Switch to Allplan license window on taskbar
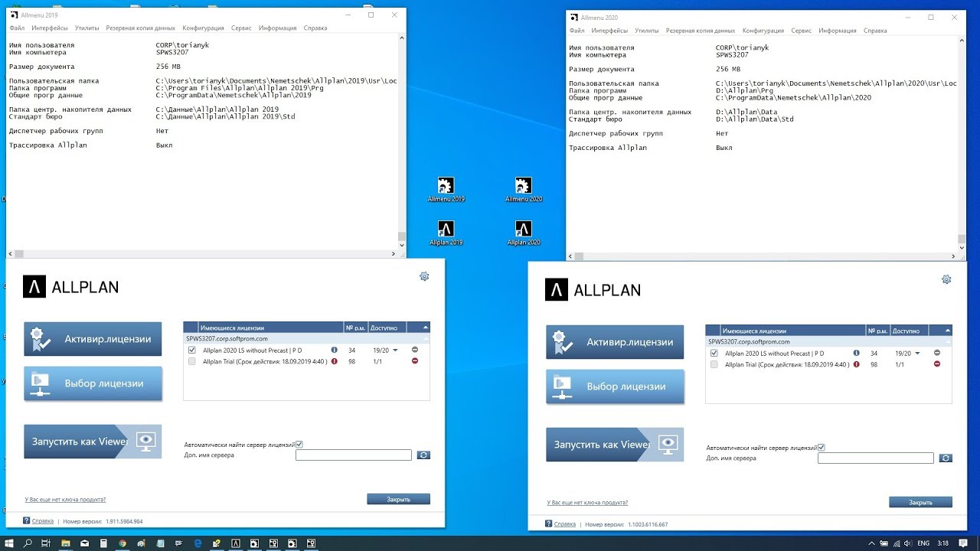The width and height of the screenshot is (980, 551). 236,543
